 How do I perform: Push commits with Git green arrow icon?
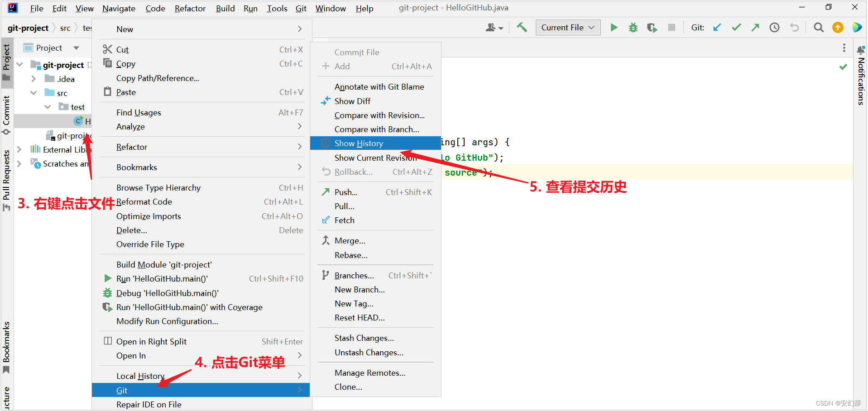(755, 28)
